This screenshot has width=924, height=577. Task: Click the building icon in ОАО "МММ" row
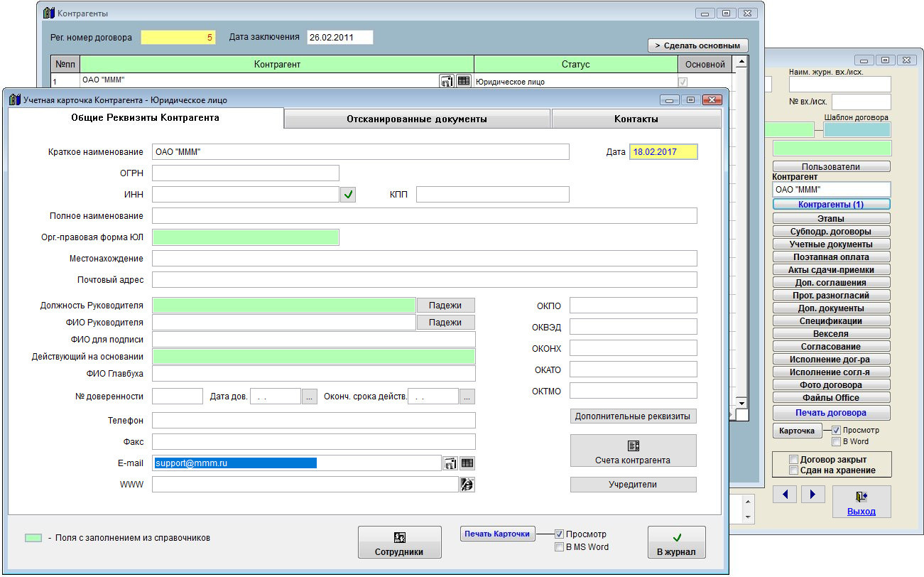pyautogui.click(x=447, y=82)
